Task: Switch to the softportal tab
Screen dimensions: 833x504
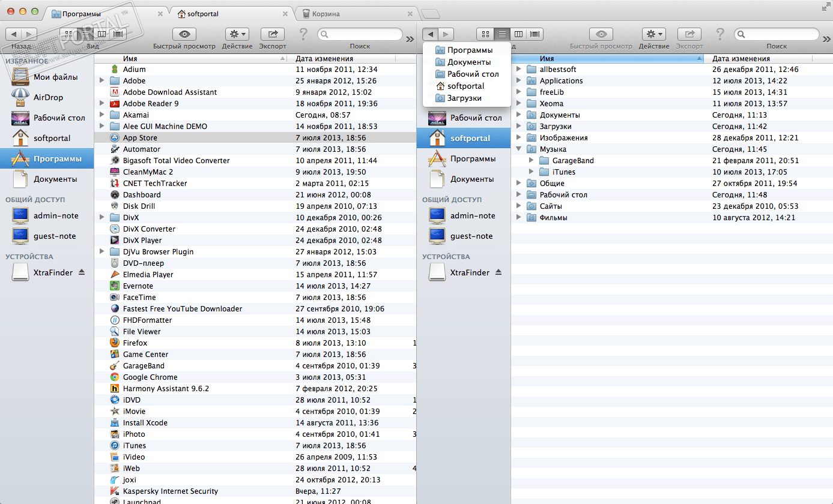Action: 232,13
